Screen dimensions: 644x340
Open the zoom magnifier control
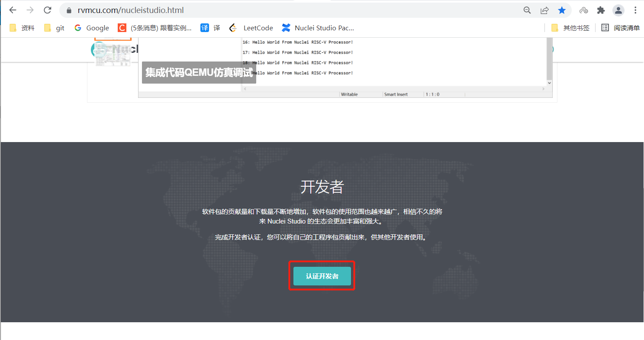coord(527,10)
